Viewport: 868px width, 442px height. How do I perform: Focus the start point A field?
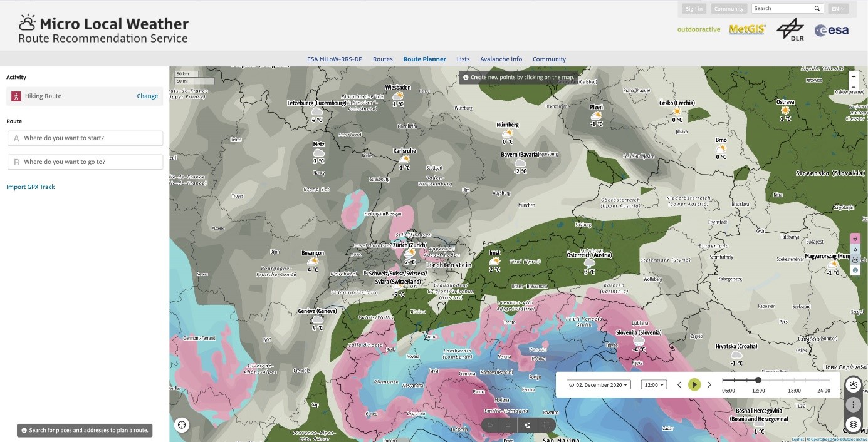[86, 138]
